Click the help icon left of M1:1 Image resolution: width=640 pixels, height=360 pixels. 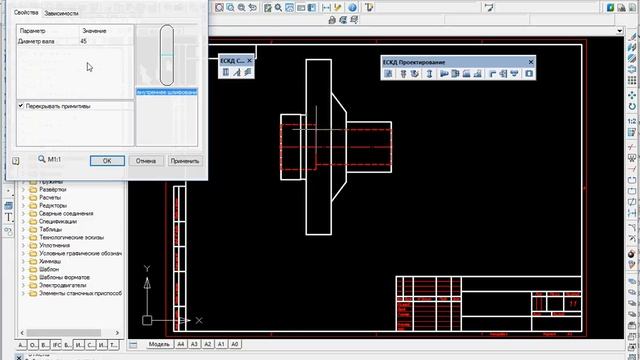(16, 161)
